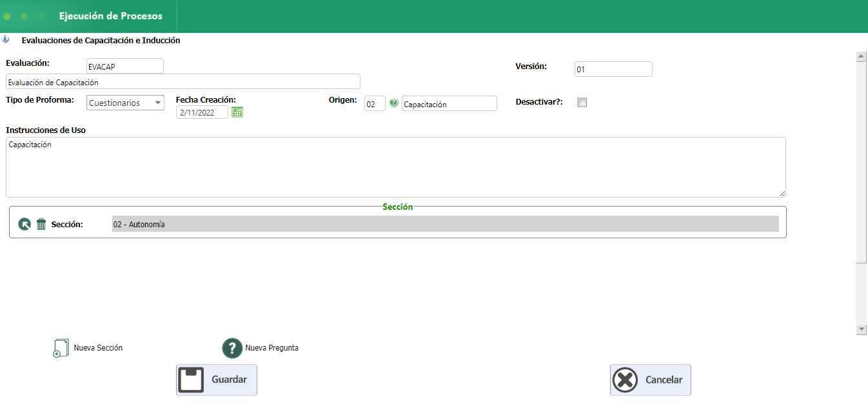The height and width of the screenshot is (419, 868).
Task: Delete section Autonomía with the trash icon
Action: click(x=41, y=224)
